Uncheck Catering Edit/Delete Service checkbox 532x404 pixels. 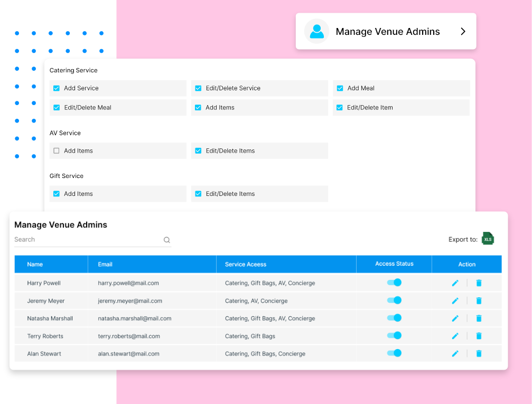click(x=198, y=88)
